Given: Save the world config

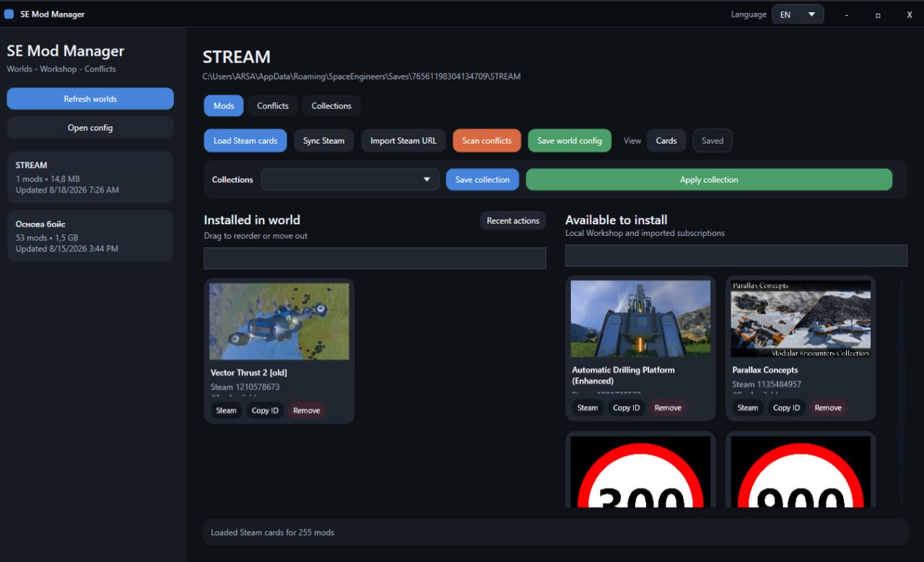Looking at the screenshot, I should 570,141.
